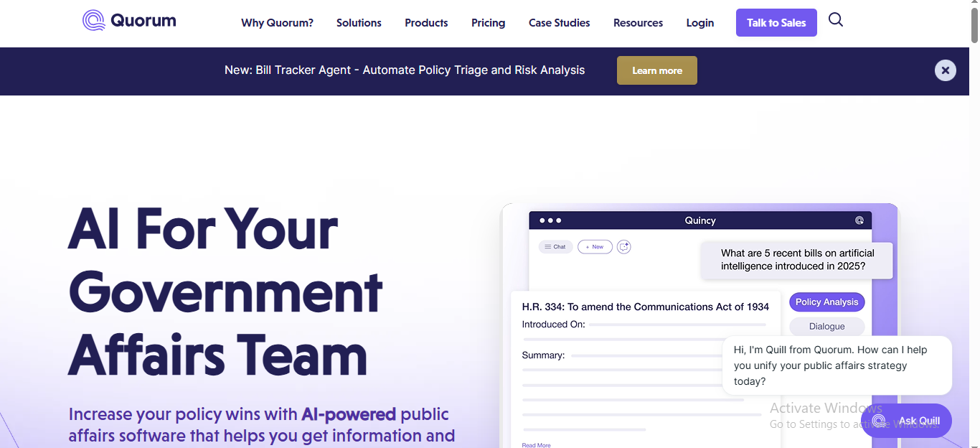Dismiss the announcement banner with X icon
The image size is (980, 448).
(946, 70)
